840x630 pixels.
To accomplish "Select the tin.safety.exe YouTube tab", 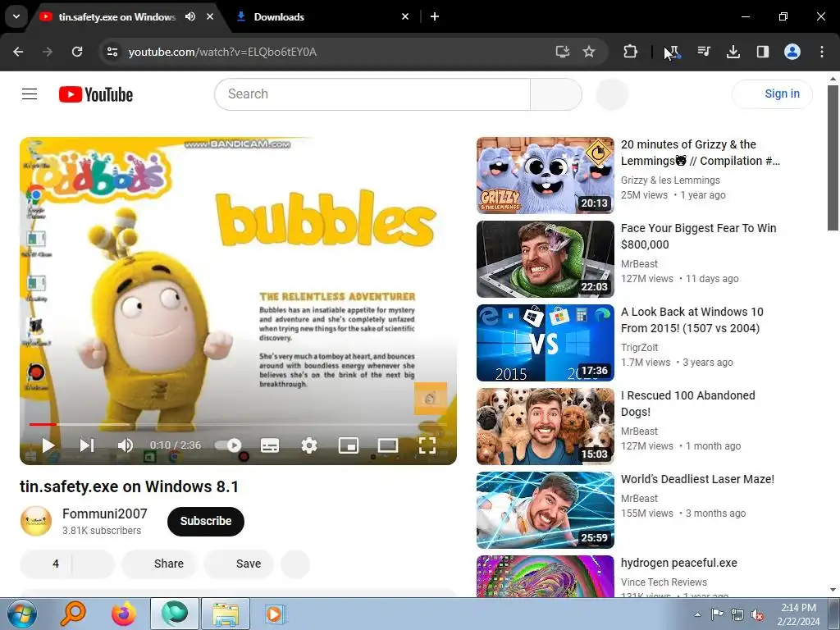I will pos(116,16).
